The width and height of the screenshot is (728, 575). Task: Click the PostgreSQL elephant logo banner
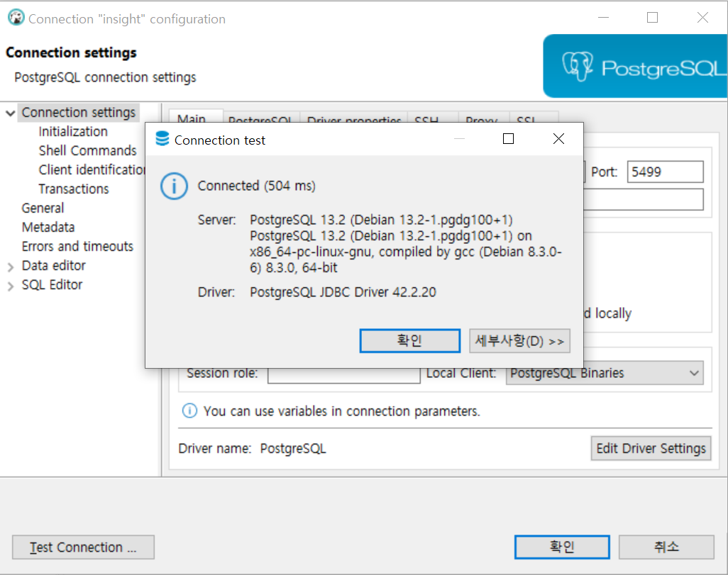tap(634, 66)
